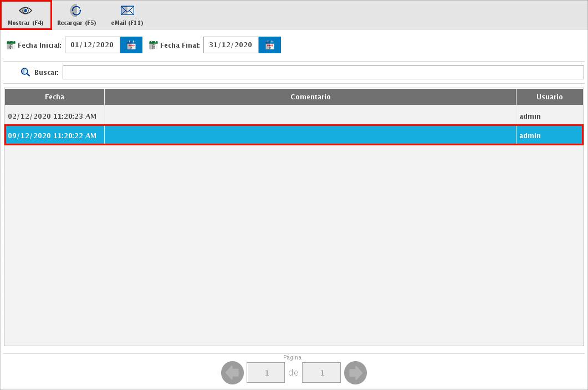Click the Fecha Final date field

click(x=231, y=45)
